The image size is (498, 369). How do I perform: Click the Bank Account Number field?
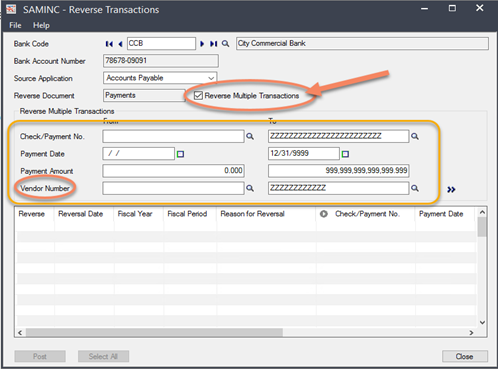pos(161,61)
